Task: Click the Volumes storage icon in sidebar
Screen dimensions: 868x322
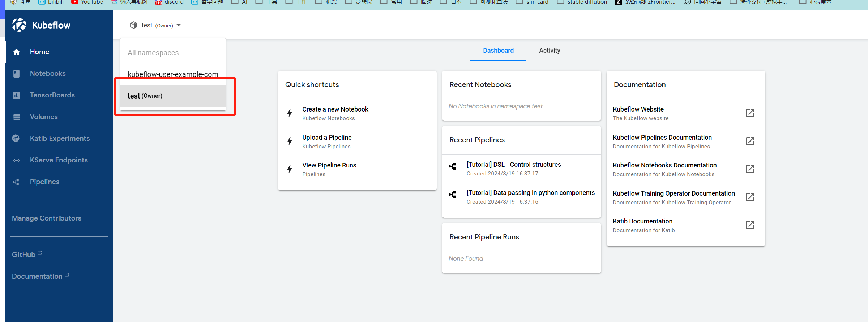Action: [x=16, y=117]
